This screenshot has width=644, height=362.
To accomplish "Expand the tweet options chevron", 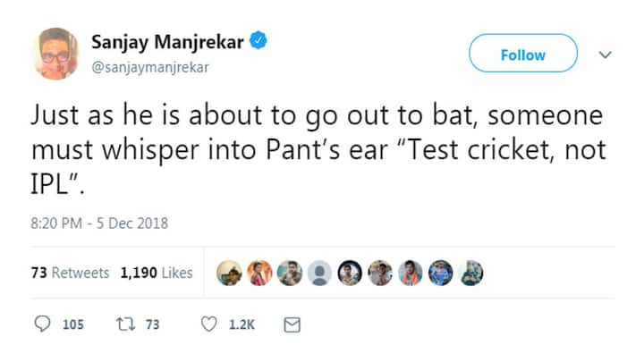I will (605, 55).
